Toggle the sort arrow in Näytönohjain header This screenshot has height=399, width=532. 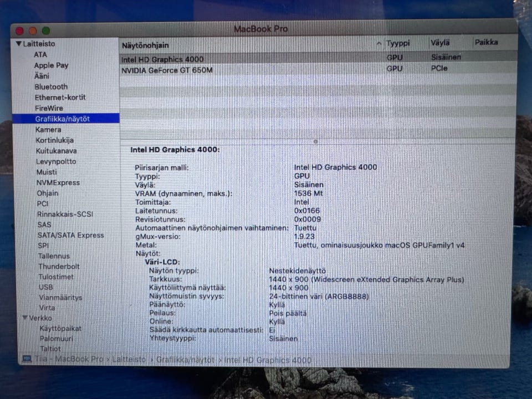click(378, 44)
